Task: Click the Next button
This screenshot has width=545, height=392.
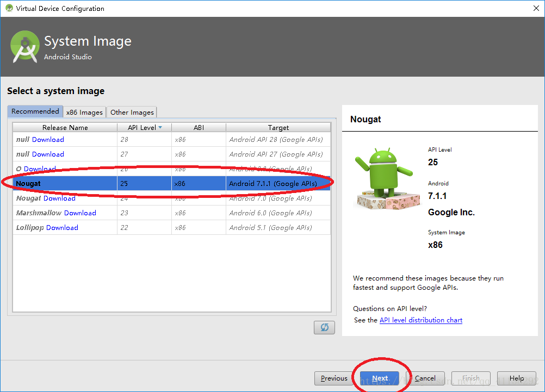Action: [380, 378]
